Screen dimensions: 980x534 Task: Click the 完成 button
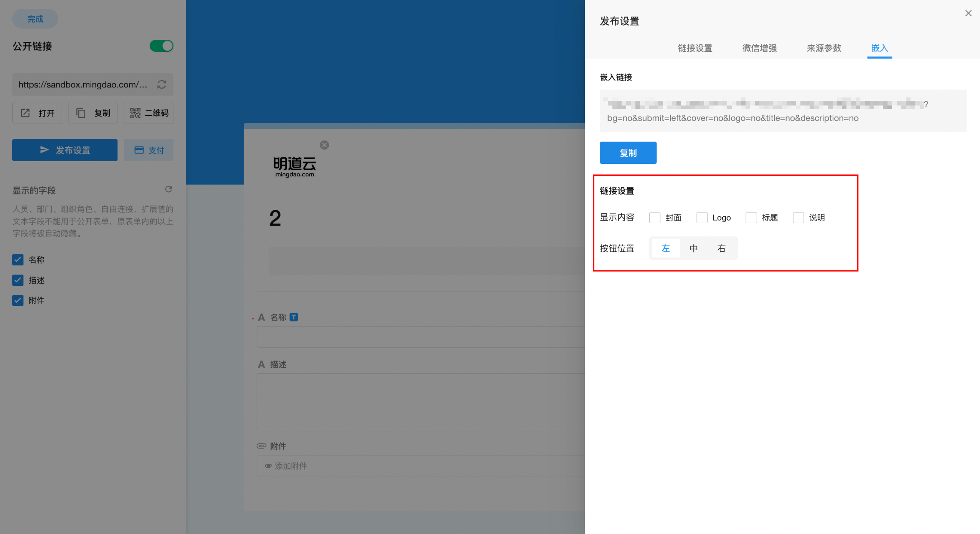coord(35,19)
